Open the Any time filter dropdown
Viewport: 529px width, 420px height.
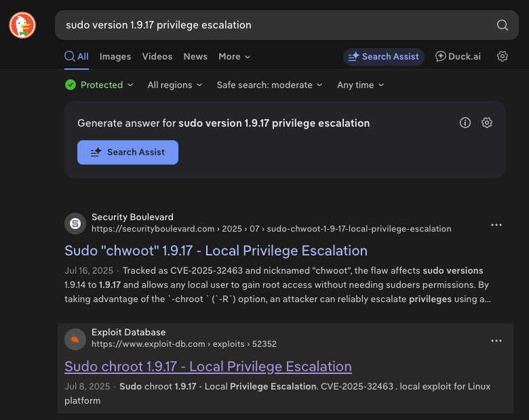tap(360, 85)
